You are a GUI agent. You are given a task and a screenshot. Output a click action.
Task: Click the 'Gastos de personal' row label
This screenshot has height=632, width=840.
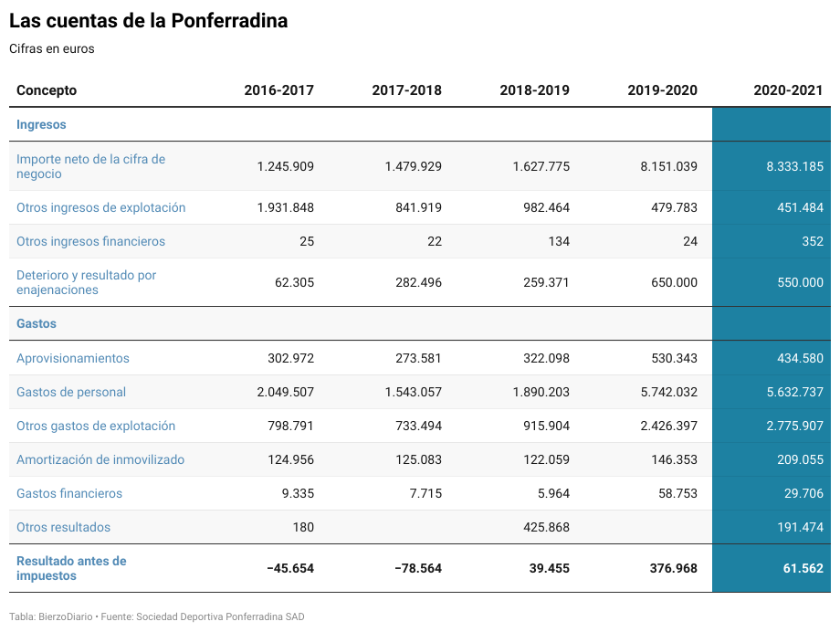tap(71, 392)
